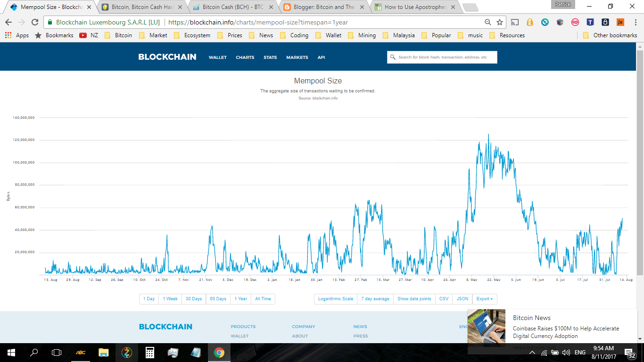Click the BLOCKCHAIN logo in the header
The height and width of the screenshot is (362, 644).
click(x=167, y=57)
